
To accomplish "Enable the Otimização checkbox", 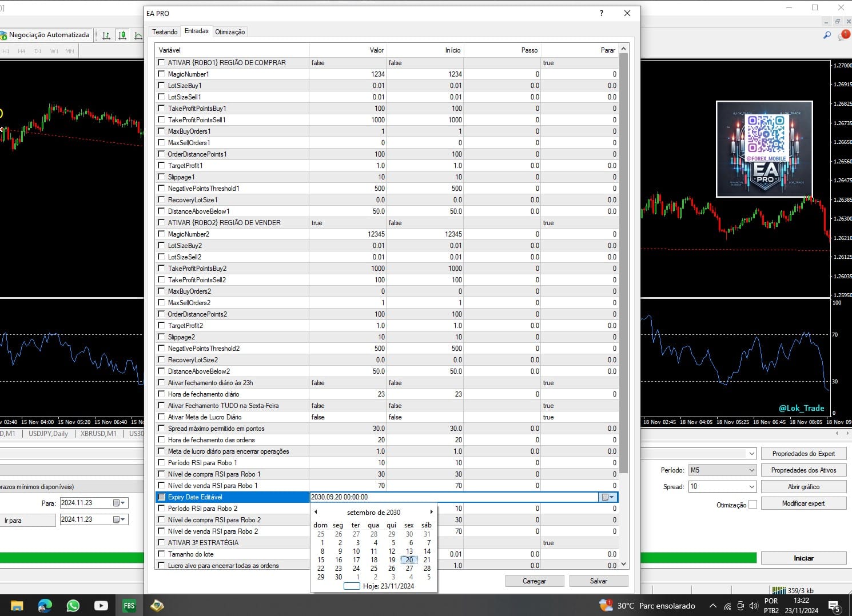I will tap(753, 505).
